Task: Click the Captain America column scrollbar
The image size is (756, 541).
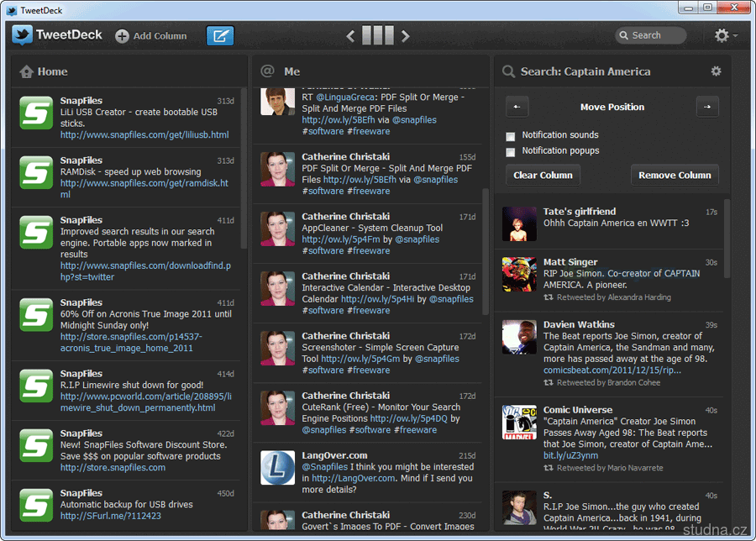Action: tap(727, 239)
